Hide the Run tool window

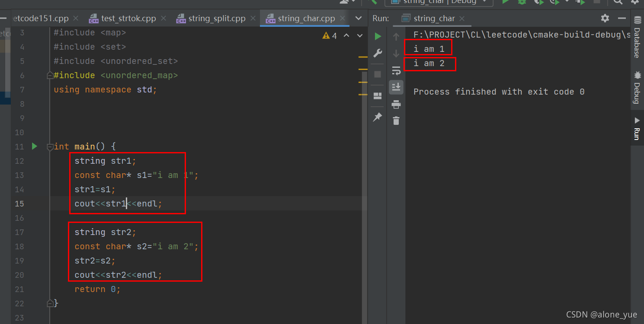(622, 18)
